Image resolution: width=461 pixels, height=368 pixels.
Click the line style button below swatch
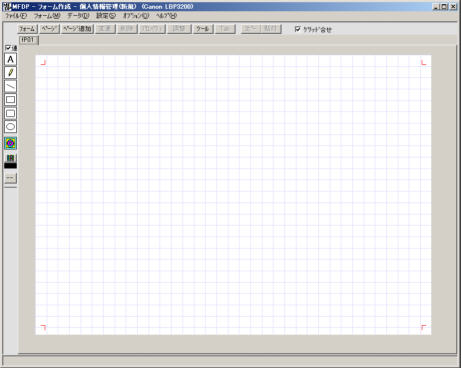pos(10,178)
